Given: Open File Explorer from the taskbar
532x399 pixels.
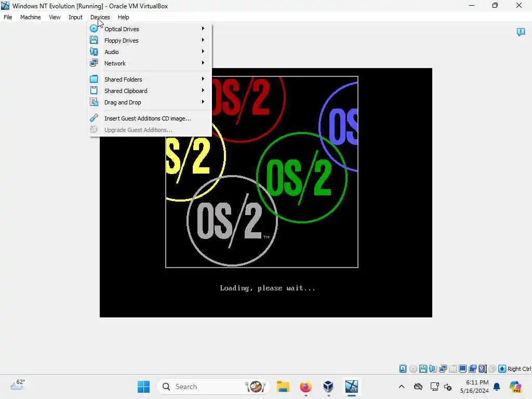Looking at the screenshot, I should click(x=283, y=387).
